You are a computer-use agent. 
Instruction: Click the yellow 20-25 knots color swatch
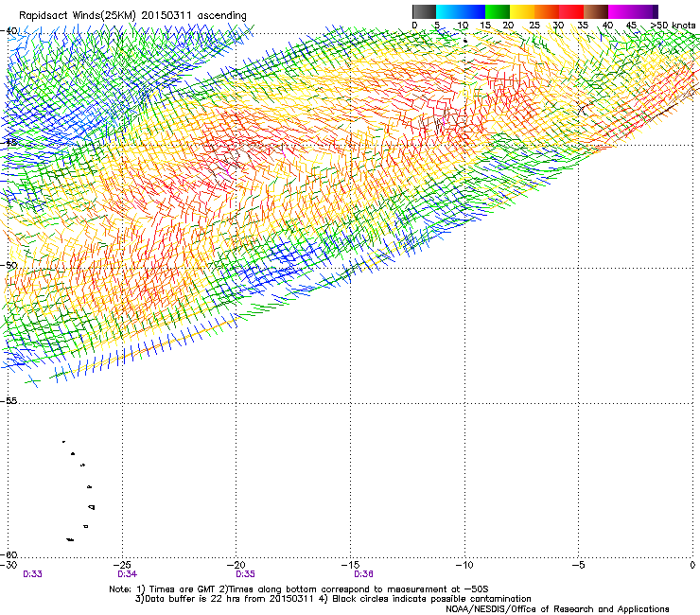click(522, 11)
